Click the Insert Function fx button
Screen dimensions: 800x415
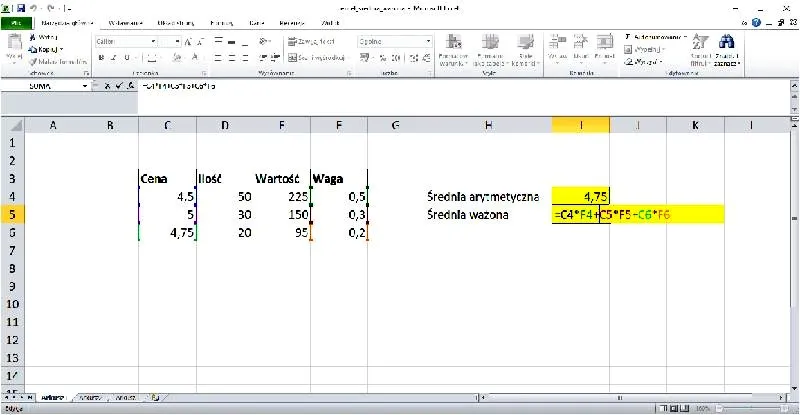click(x=131, y=86)
